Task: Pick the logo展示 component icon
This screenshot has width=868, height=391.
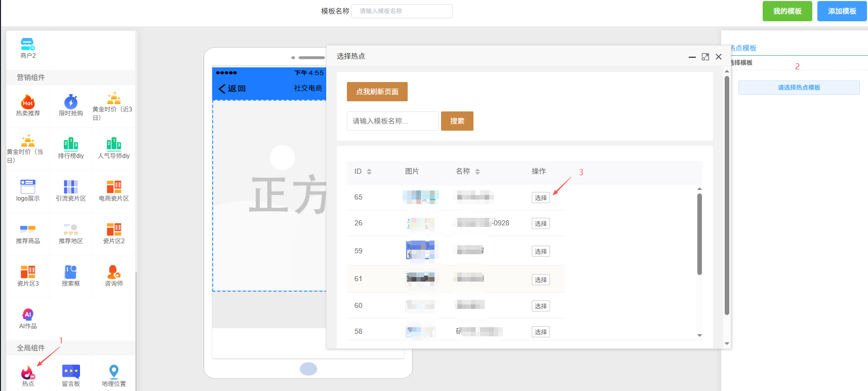Action: point(28,186)
